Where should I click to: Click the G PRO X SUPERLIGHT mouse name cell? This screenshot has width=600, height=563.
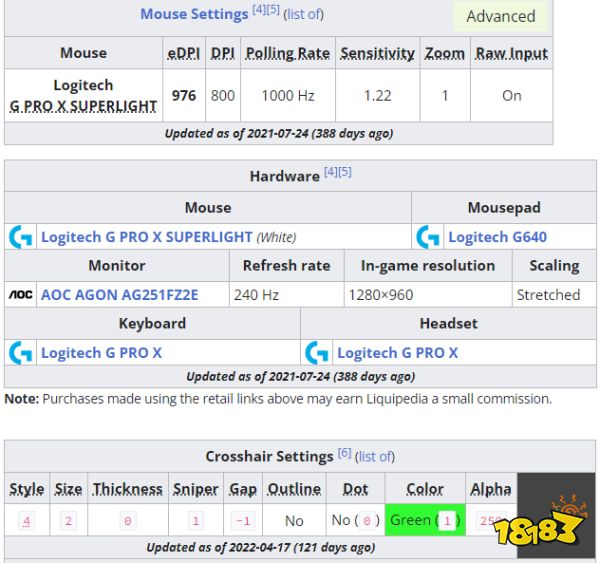(x=83, y=95)
